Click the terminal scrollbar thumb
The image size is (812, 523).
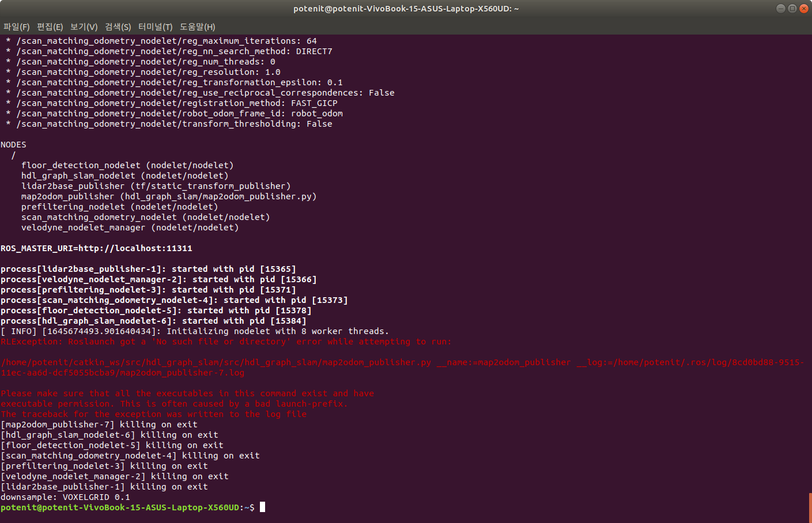[x=810, y=507]
